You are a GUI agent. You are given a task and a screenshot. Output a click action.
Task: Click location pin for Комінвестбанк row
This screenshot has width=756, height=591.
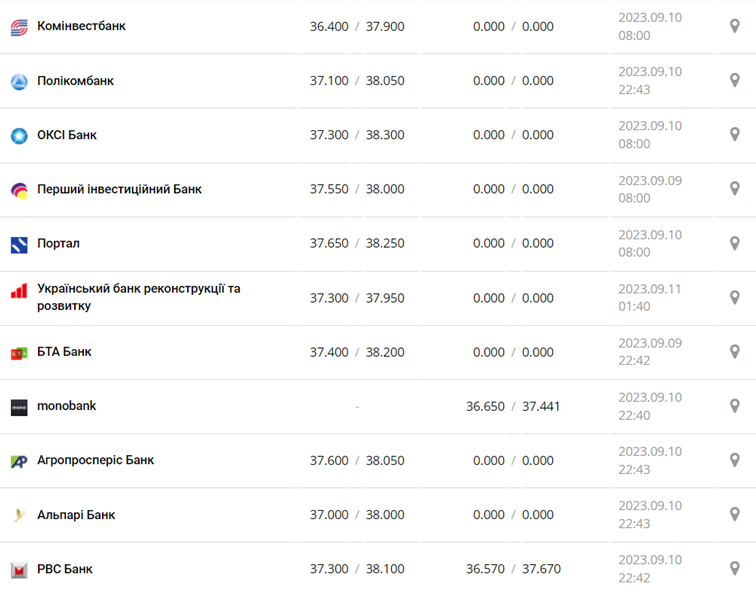click(x=735, y=26)
